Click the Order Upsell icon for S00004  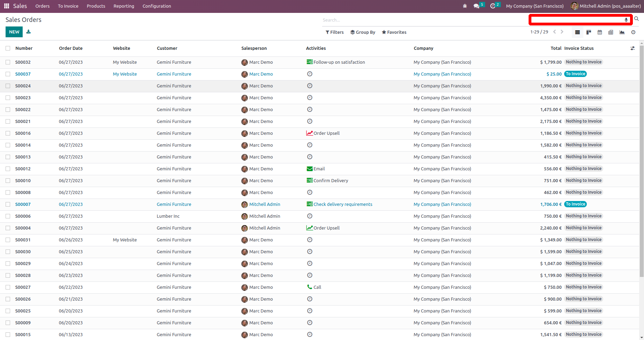309,228
